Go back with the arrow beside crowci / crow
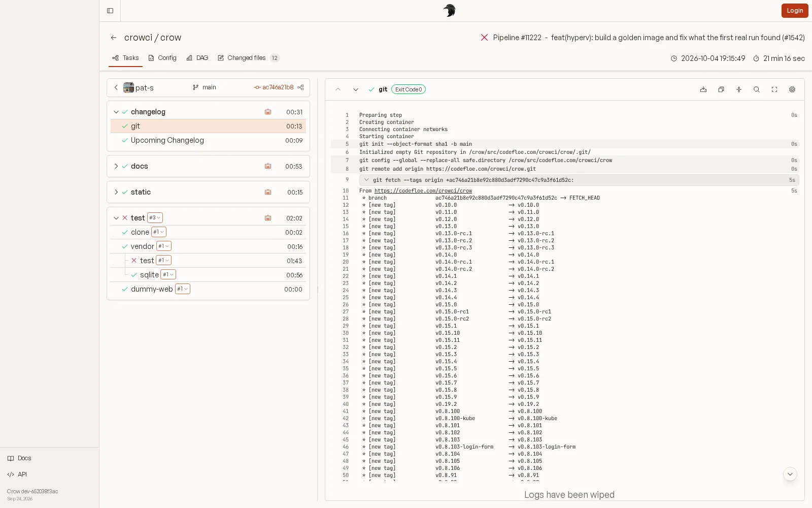Screen dimensions: 812x508 (114, 38)
